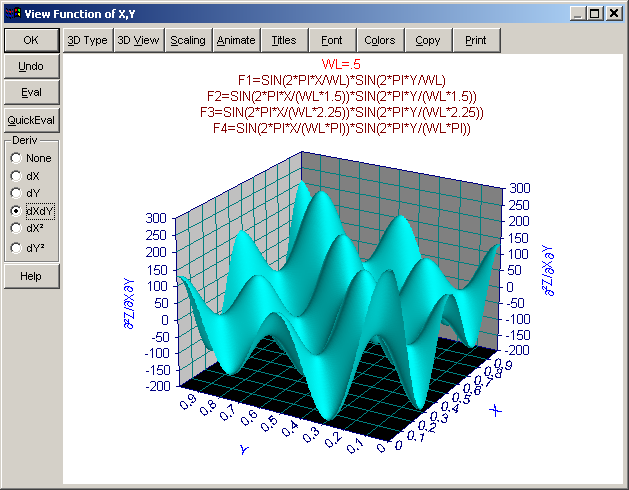629x490 pixels.
Task: Close the View Function window
Action: tap(614, 14)
